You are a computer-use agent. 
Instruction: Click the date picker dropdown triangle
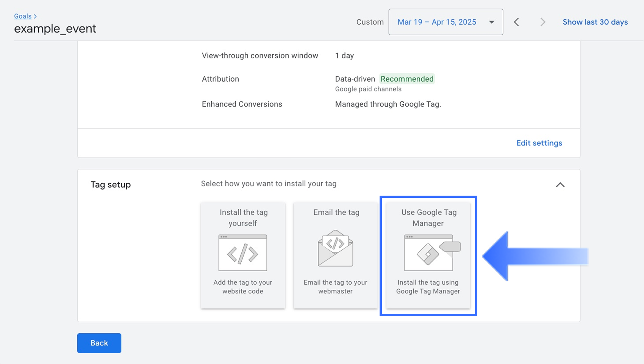click(x=491, y=22)
